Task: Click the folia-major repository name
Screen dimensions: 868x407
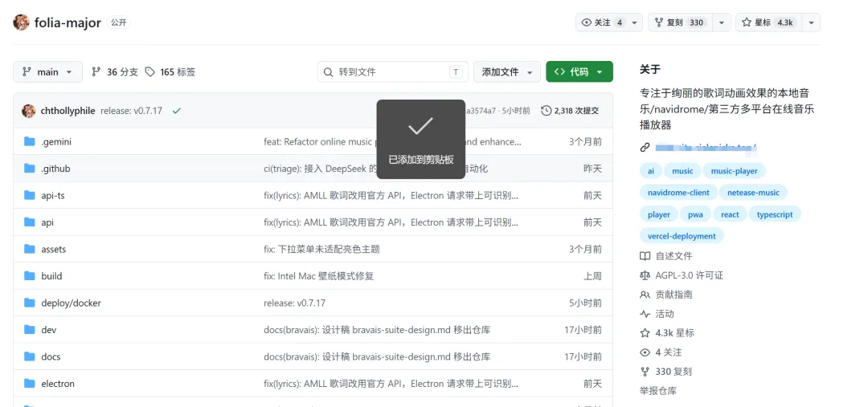Action: coord(68,22)
